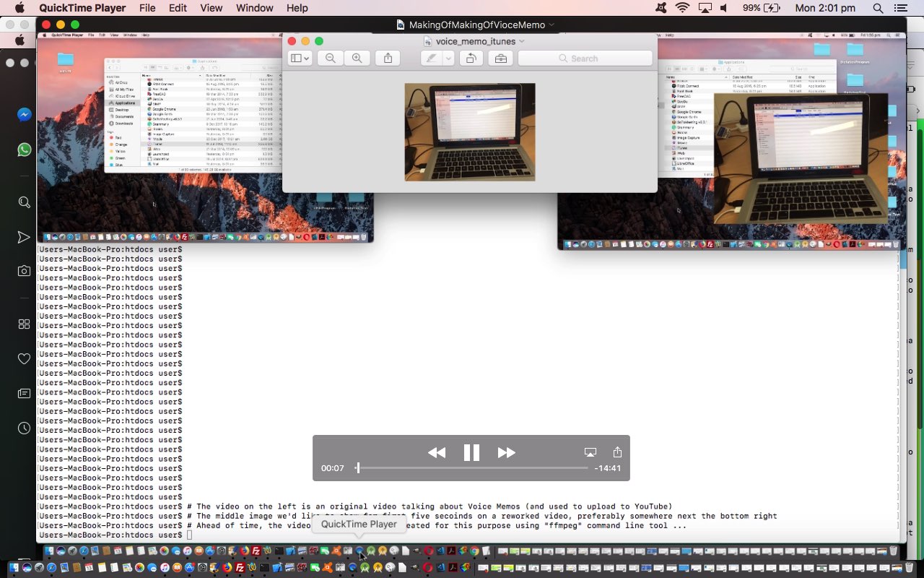This screenshot has height=578, width=924.
Task: Open Spotlight search from the menu bar
Action: [x=878, y=8]
